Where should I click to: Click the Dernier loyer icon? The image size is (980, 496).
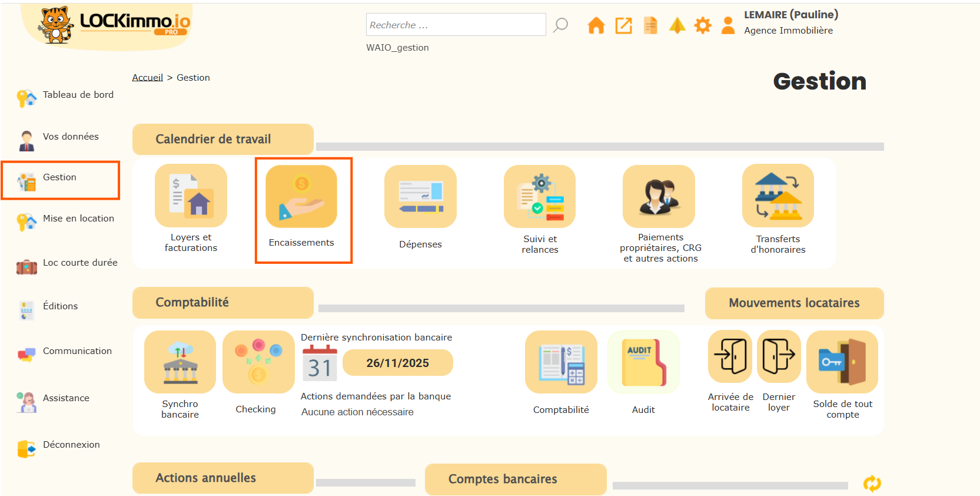(x=779, y=357)
